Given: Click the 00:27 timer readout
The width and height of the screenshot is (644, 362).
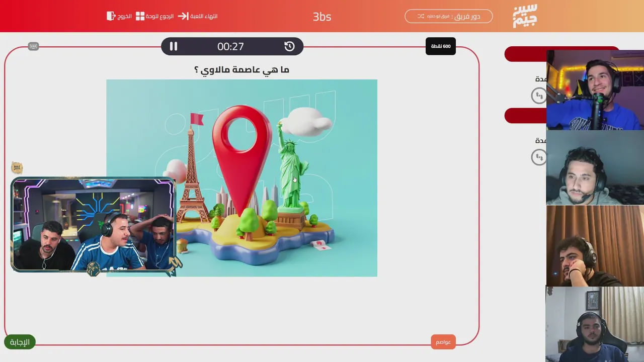Looking at the screenshot, I should point(230,46).
